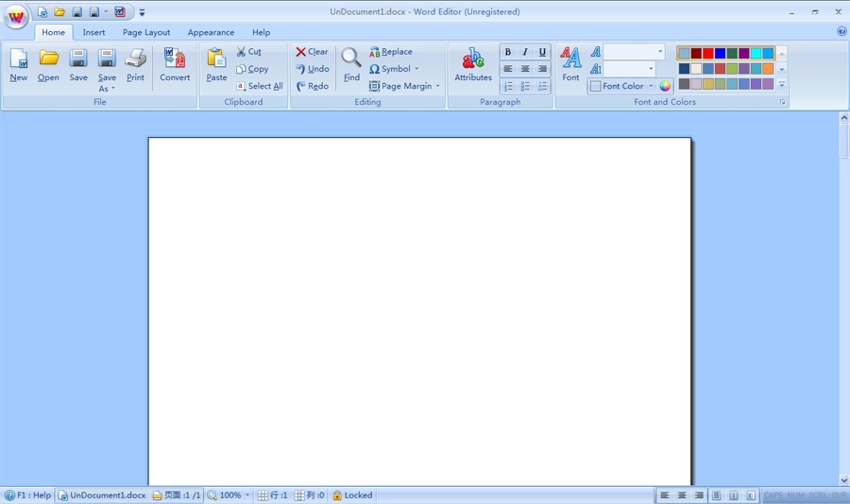This screenshot has width=850, height=504.
Task: Toggle Italic formatting
Action: (525, 52)
